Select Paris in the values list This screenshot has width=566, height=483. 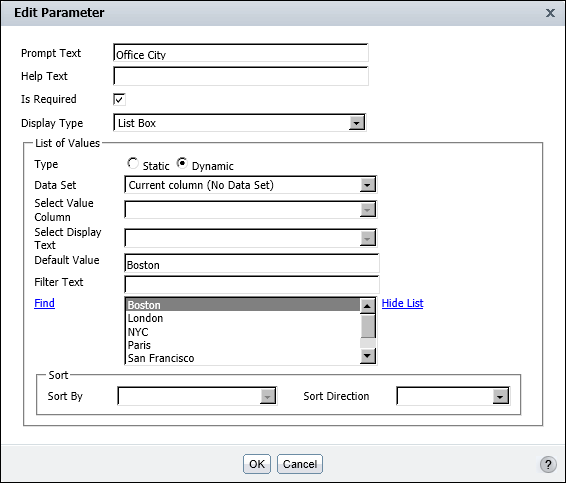point(243,345)
